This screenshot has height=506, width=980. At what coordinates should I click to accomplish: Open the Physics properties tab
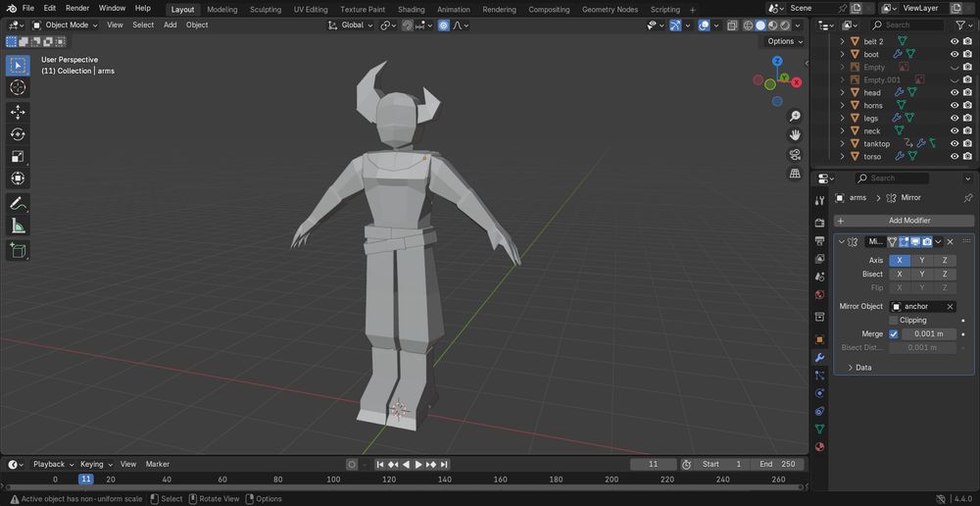[x=819, y=393]
